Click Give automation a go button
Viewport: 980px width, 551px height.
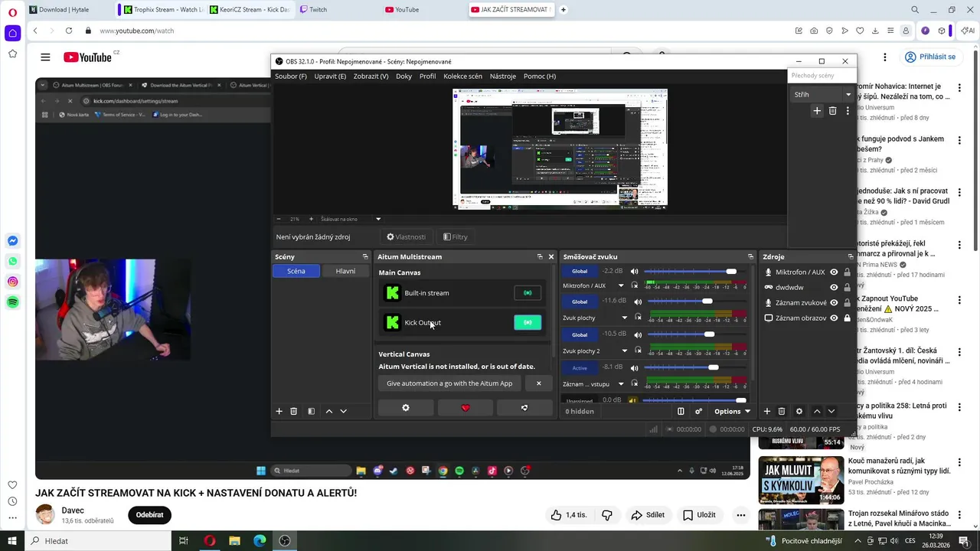(x=449, y=383)
